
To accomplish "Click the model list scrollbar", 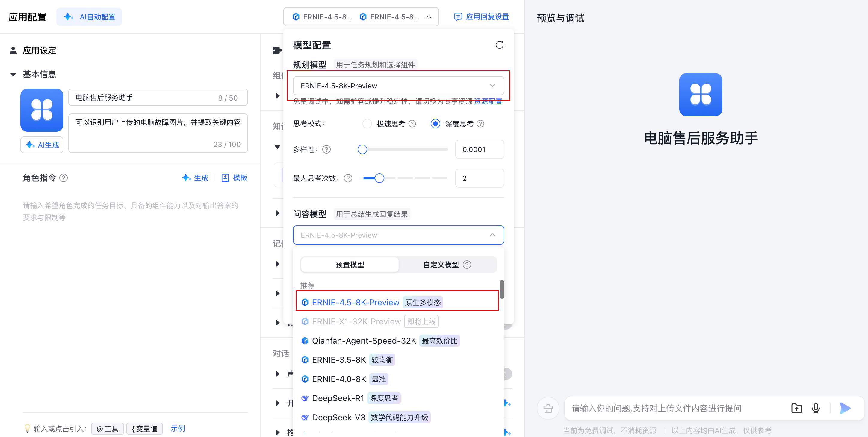I will click(x=502, y=289).
